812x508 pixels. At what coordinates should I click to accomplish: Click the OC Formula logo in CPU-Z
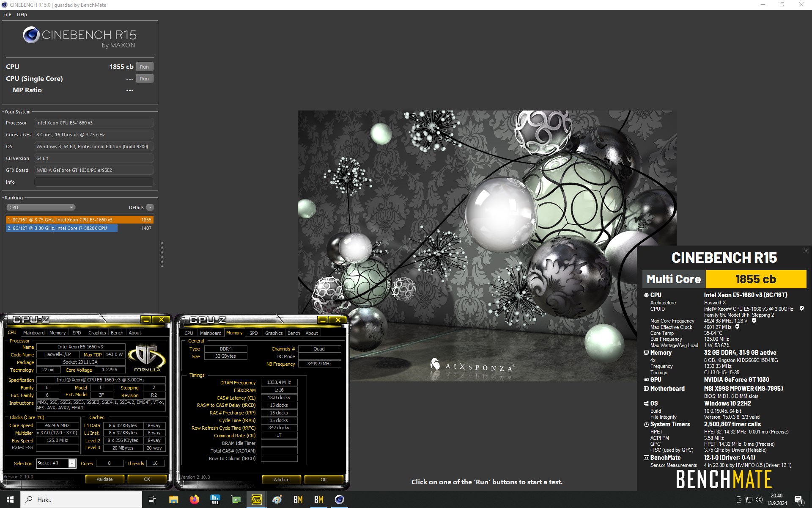coord(147,358)
